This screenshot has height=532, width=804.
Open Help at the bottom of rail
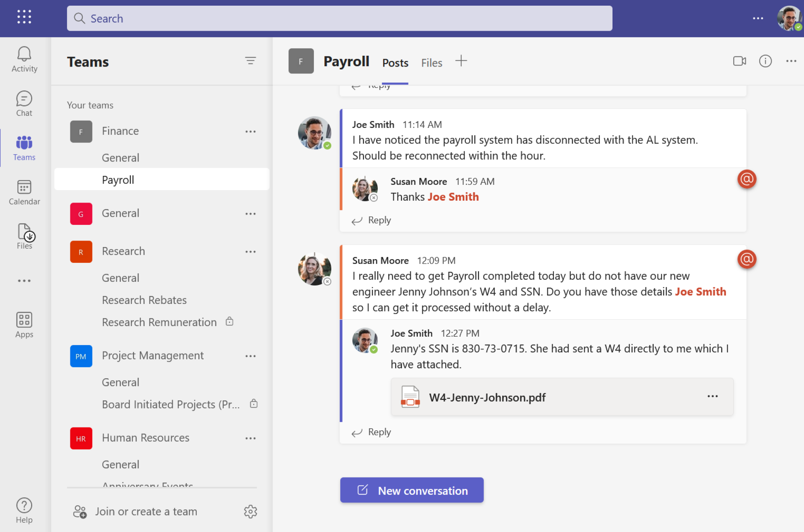pos(24,511)
